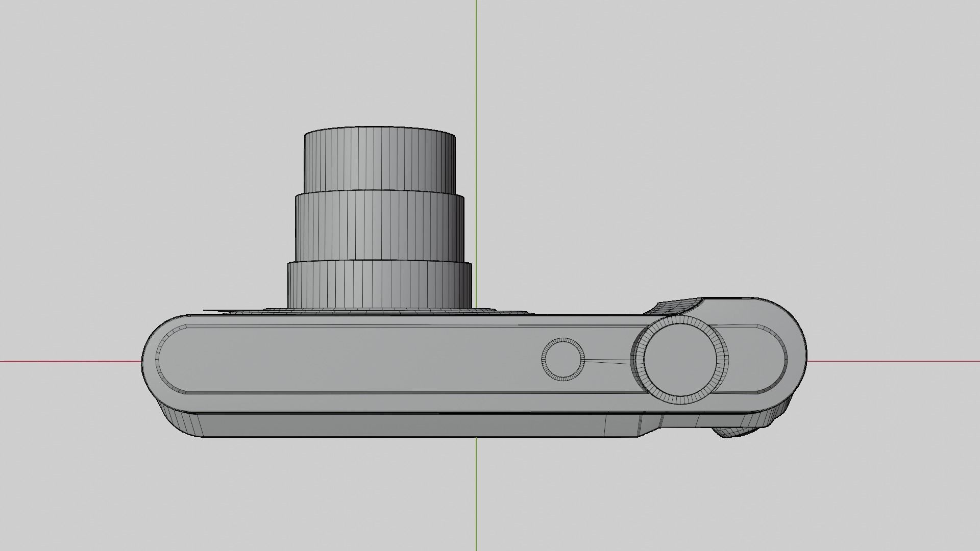Image resolution: width=980 pixels, height=551 pixels.
Task: Select the top lens barrel segment
Action: pyautogui.click(x=379, y=161)
